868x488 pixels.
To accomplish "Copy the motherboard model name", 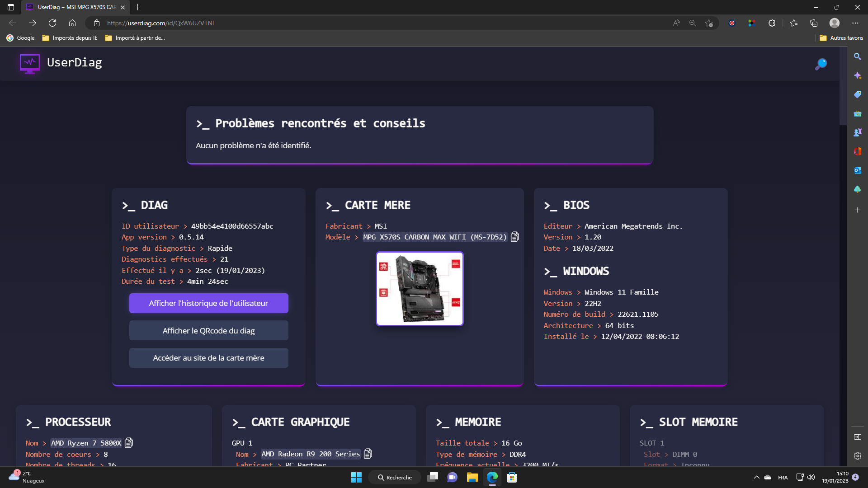I will tap(514, 237).
